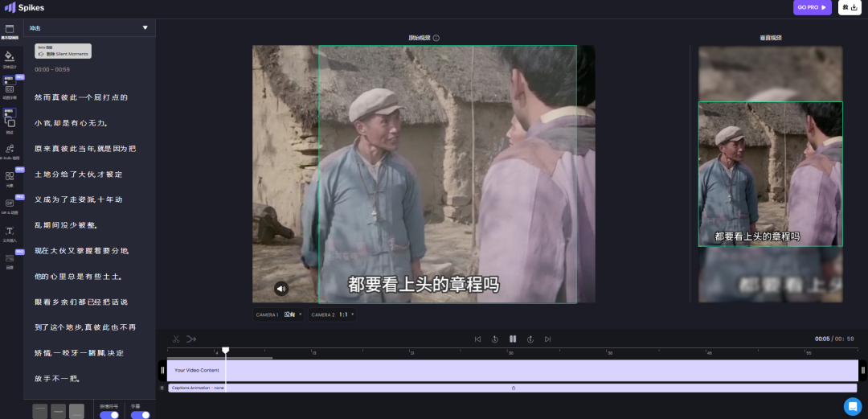Grab the left trim handle of video track
This screenshot has height=419, width=868.
[x=162, y=370]
